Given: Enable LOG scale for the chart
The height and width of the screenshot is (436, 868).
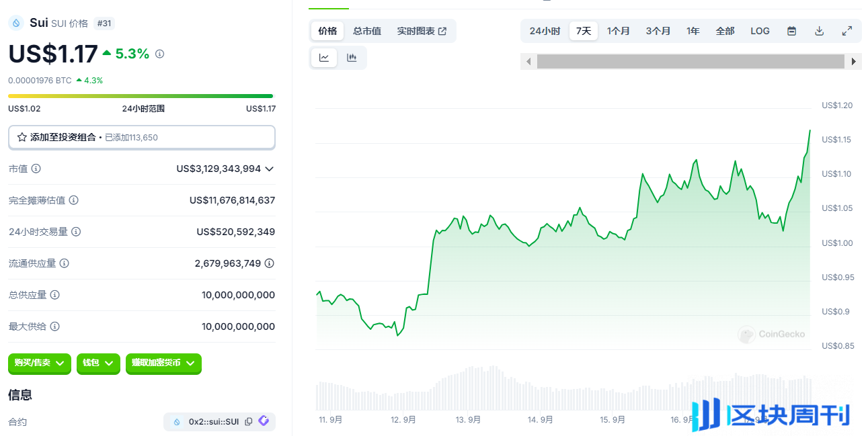Looking at the screenshot, I should (760, 30).
